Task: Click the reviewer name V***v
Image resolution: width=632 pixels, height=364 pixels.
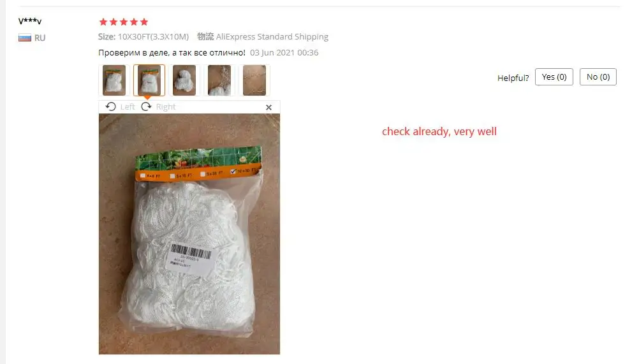Action: coord(30,21)
